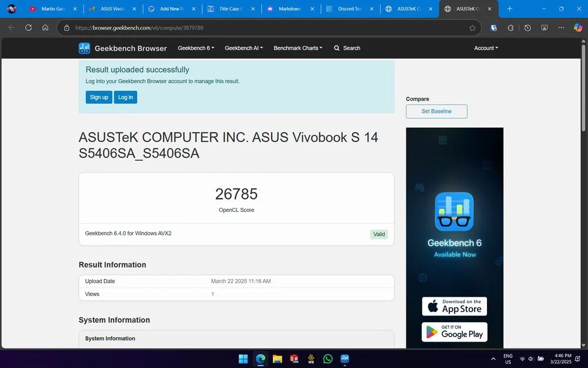The height and width of the screenshot is (368, 588).
Task: Open browser history clock icon
Action: (x=527, y=28)
